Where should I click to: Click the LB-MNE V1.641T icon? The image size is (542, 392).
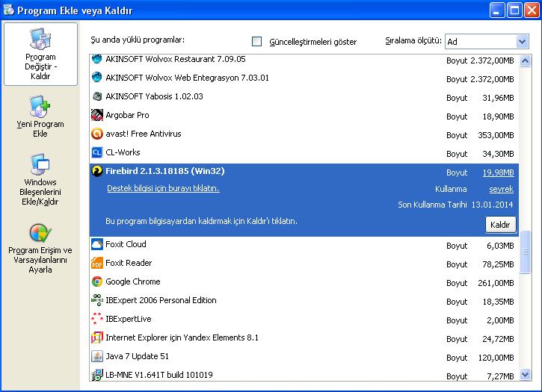point(97,375)
